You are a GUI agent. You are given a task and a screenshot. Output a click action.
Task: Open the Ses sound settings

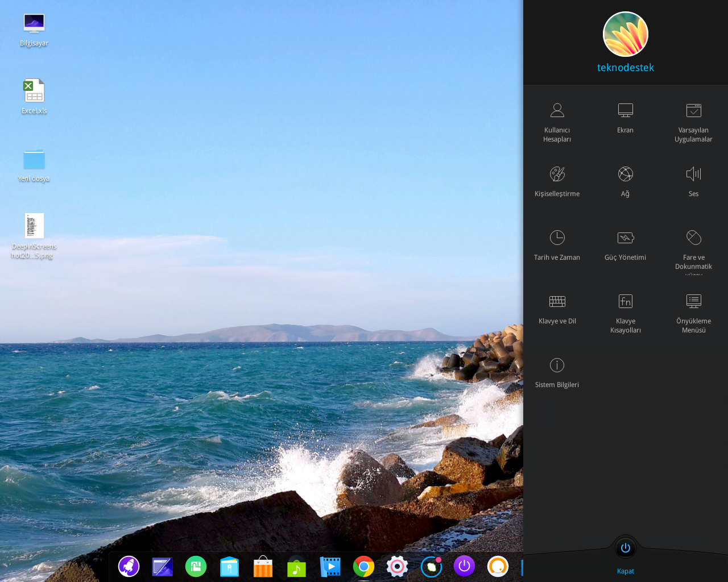[x=694, y=180]
